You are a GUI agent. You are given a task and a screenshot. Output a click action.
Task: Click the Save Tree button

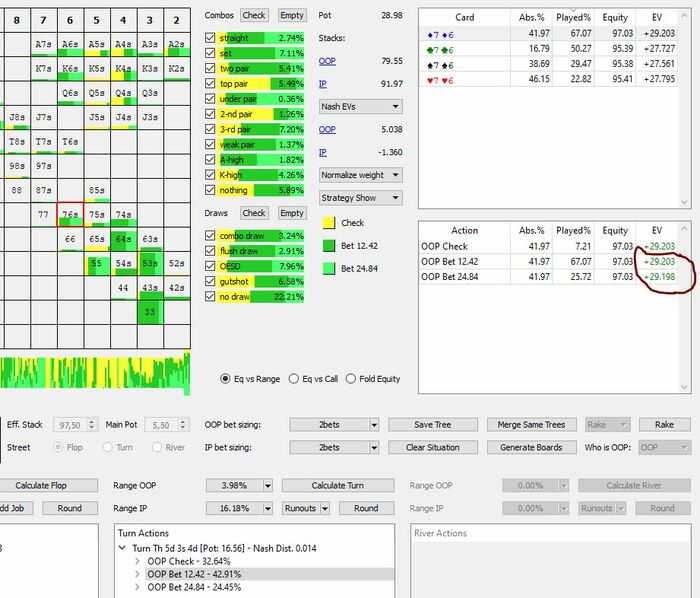click(x=433, y=424)
